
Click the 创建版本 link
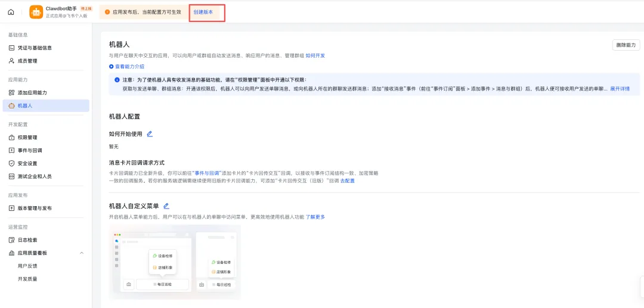coord(203,12)
